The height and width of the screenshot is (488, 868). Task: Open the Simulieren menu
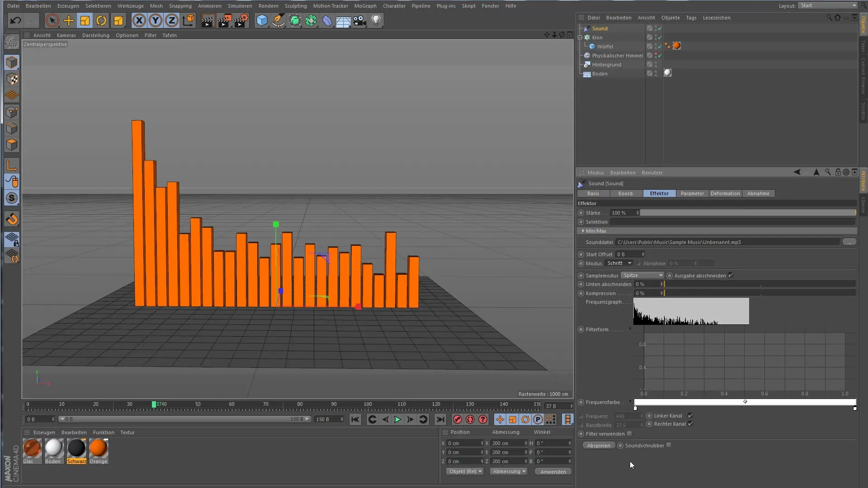(240, 6)
